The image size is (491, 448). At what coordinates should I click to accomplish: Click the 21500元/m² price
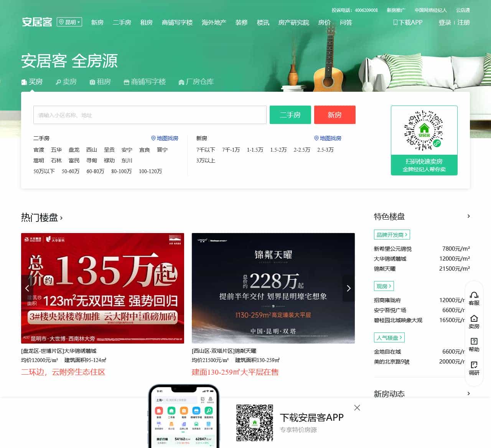coord(455,269)
